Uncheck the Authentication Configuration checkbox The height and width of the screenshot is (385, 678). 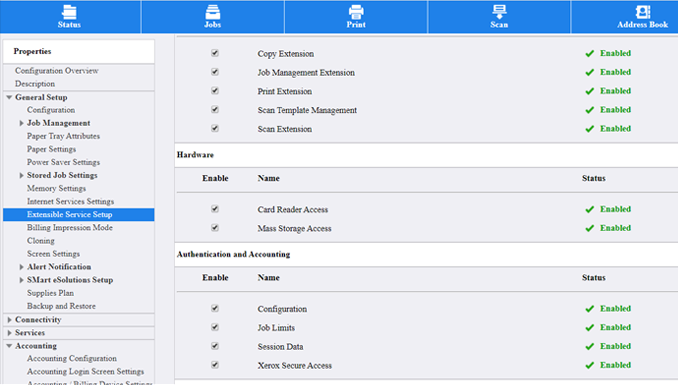pos(215,308)
